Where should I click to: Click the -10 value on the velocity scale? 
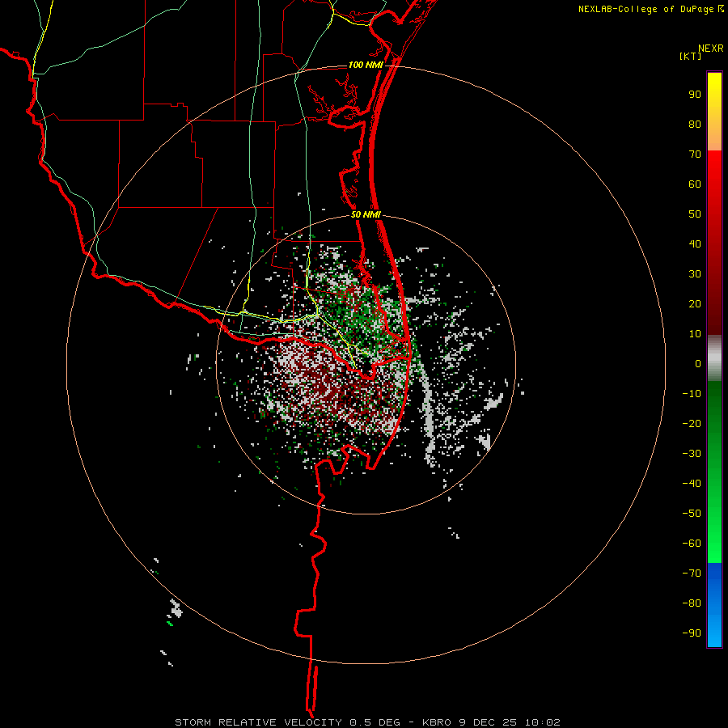692,394
